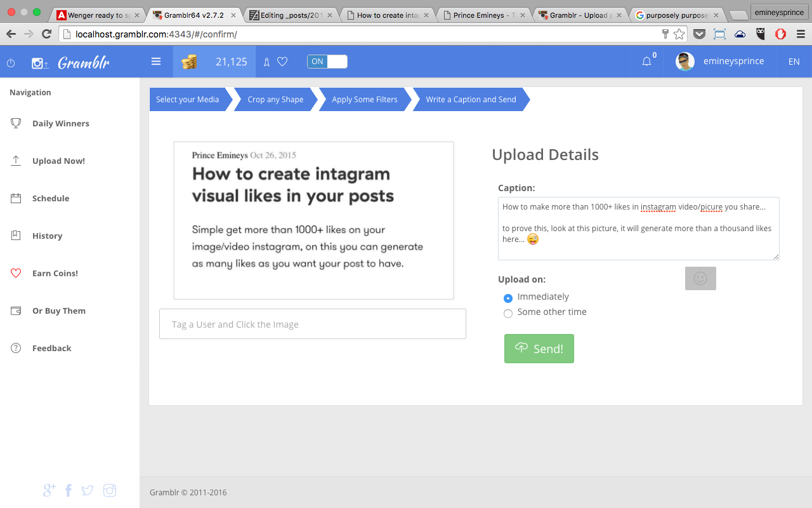Open the Chrome browser menu icon
Viewport: 812px width, 508px height.
[x=801, y=34]
